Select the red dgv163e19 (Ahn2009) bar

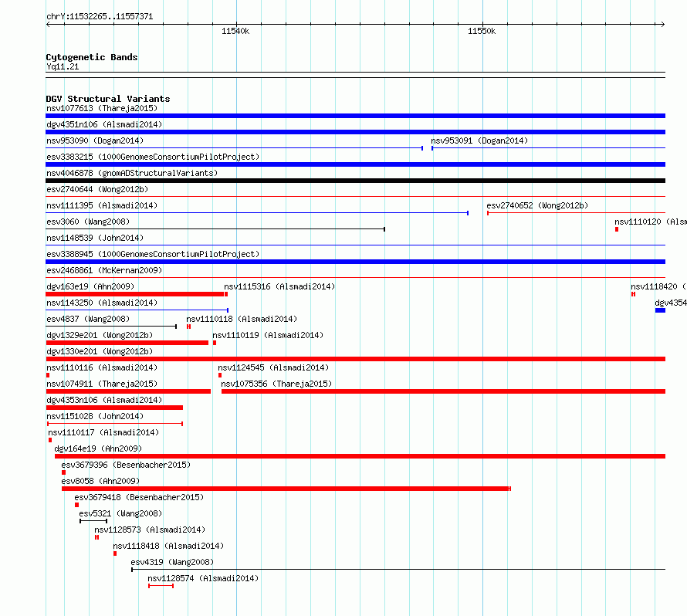point(135,294)
